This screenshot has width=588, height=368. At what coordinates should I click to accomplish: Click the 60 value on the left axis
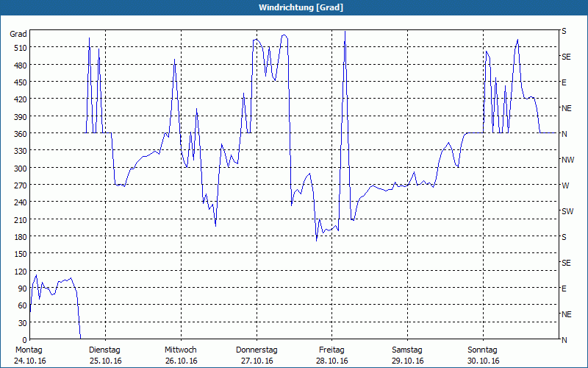pos(23,305)
